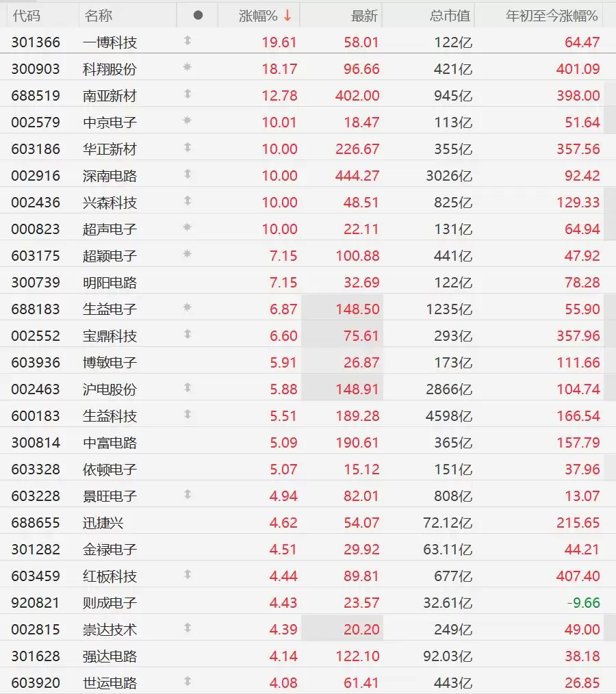Toggle the dot column header
The image size is (616, 694).
(x=198, y=16)
